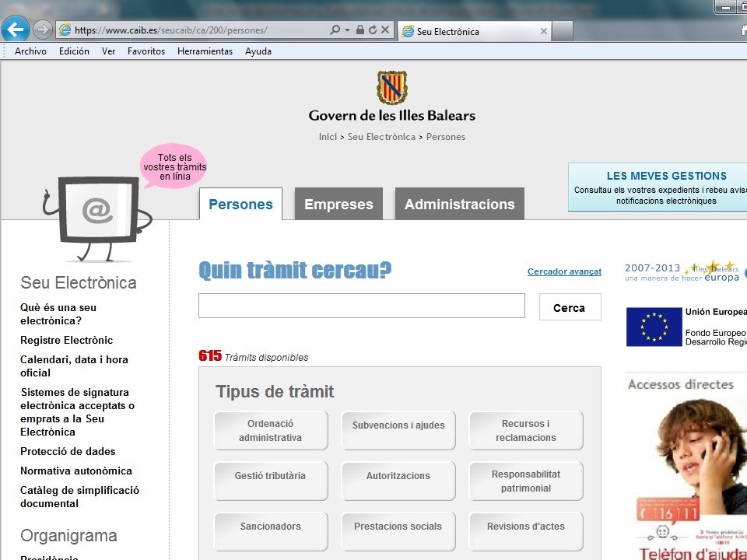Click the Accessos directes heading
The image size is (747, 560).
point(681,384)
